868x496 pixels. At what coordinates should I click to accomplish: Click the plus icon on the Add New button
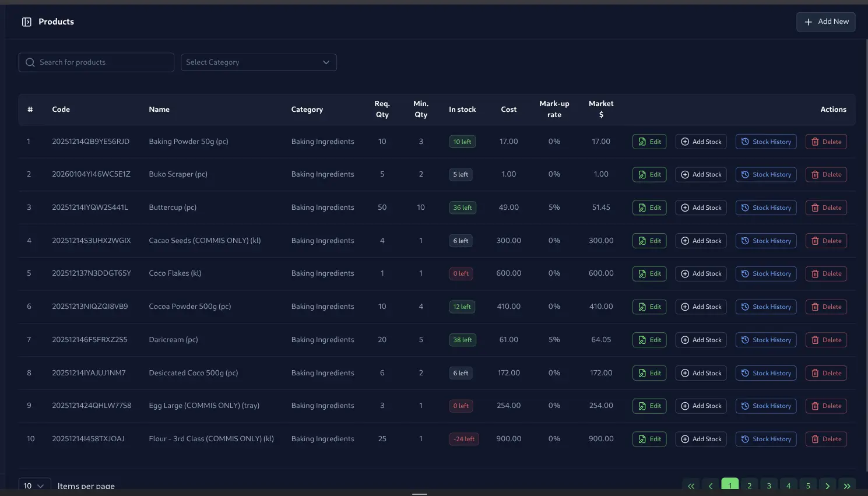coord(808,22)
